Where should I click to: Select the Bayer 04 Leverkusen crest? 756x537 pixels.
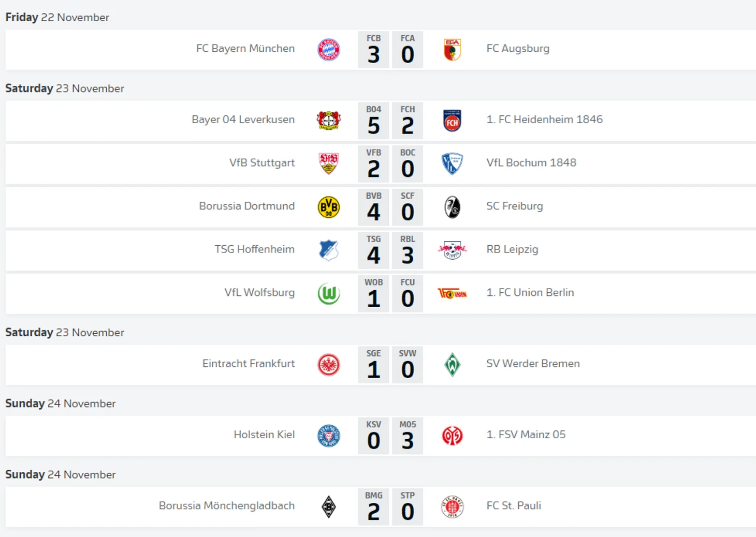pyautogui.click(x=328, y=121)
